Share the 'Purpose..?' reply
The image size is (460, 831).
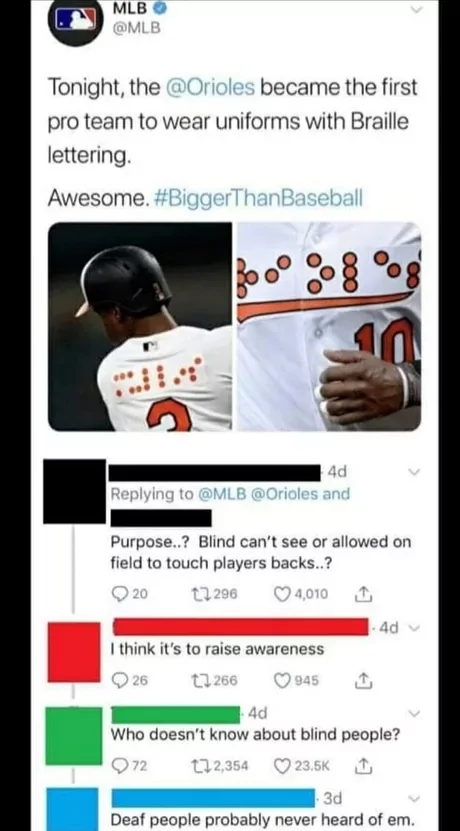366,594
